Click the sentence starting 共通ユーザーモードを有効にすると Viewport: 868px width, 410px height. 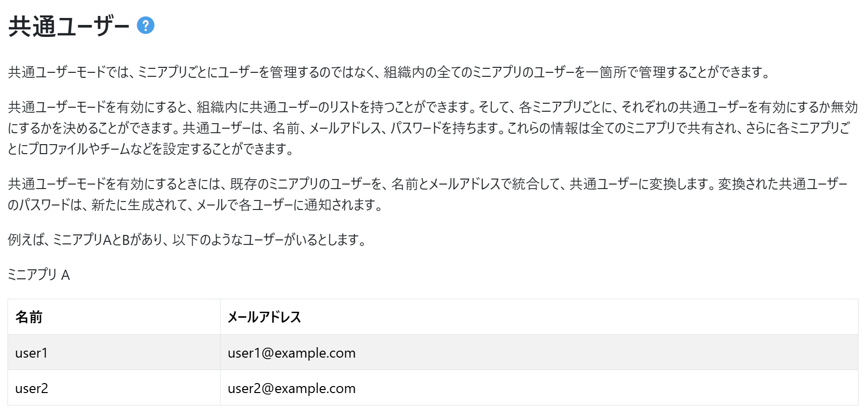pos(239,108)
